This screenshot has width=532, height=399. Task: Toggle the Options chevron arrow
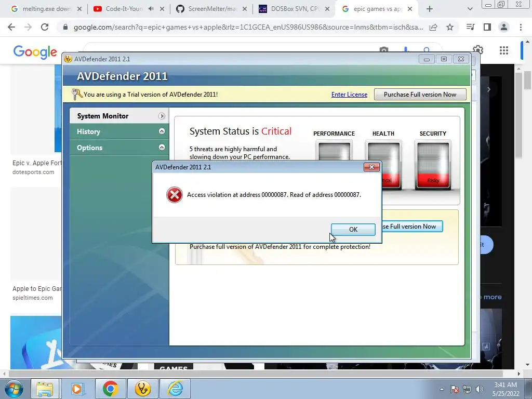click(162, 147)
